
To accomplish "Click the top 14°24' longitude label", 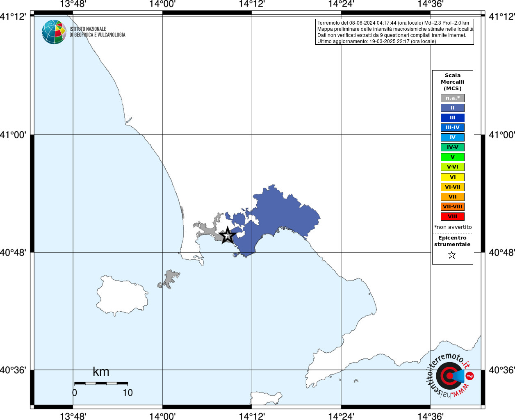I will click(x=341, y=4).
